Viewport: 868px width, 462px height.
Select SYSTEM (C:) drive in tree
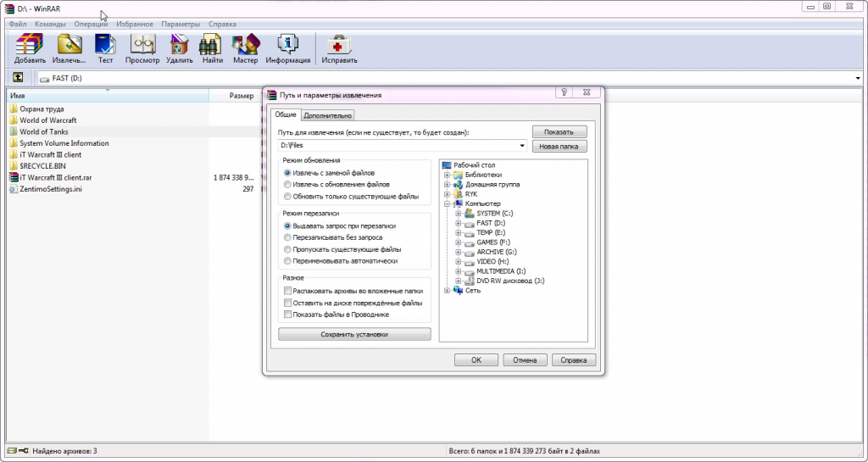click(x=489, y=213)
